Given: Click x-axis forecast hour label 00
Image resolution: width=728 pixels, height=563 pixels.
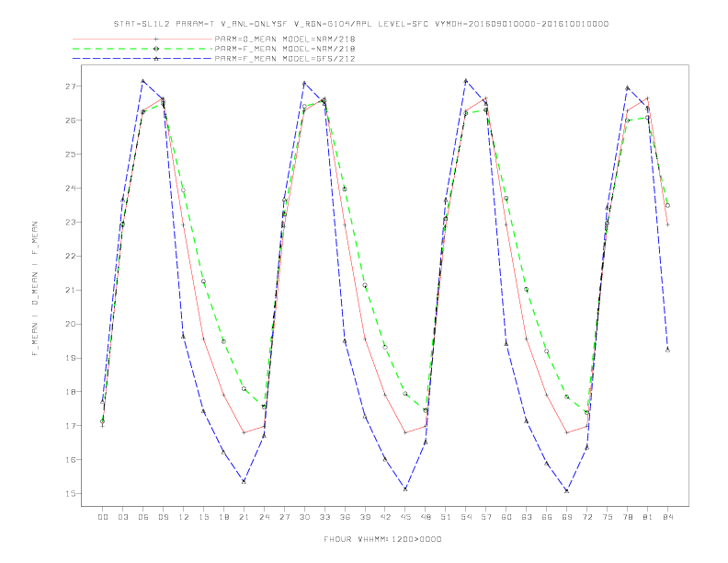Looking at the screenshot, I should pos(103,517).
